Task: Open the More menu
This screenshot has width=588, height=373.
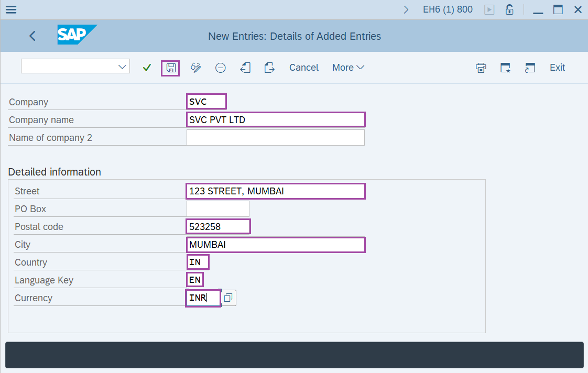Action: [x=343, y=68]
